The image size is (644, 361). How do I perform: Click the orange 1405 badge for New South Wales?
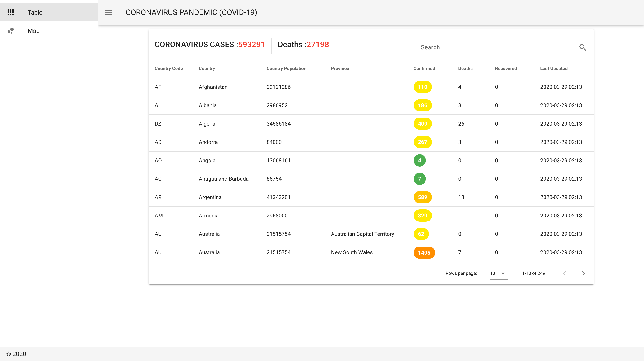pyautogui.click(x=424, y=253)
